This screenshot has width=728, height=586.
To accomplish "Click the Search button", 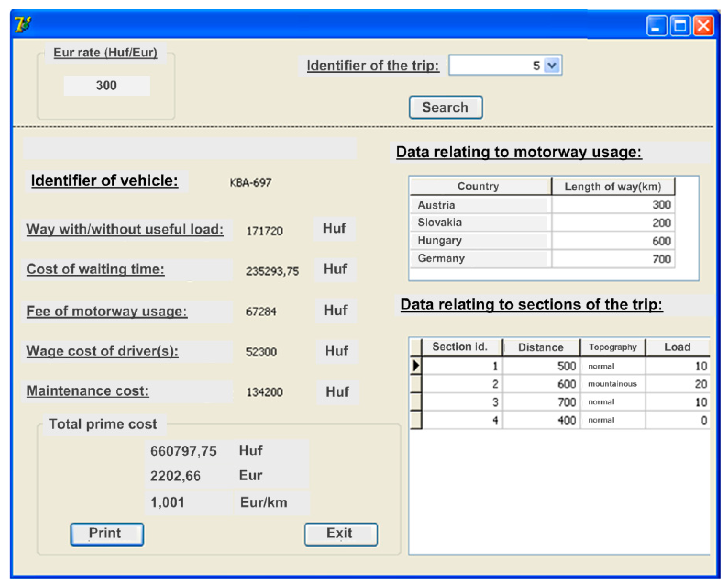I will 445,107.
